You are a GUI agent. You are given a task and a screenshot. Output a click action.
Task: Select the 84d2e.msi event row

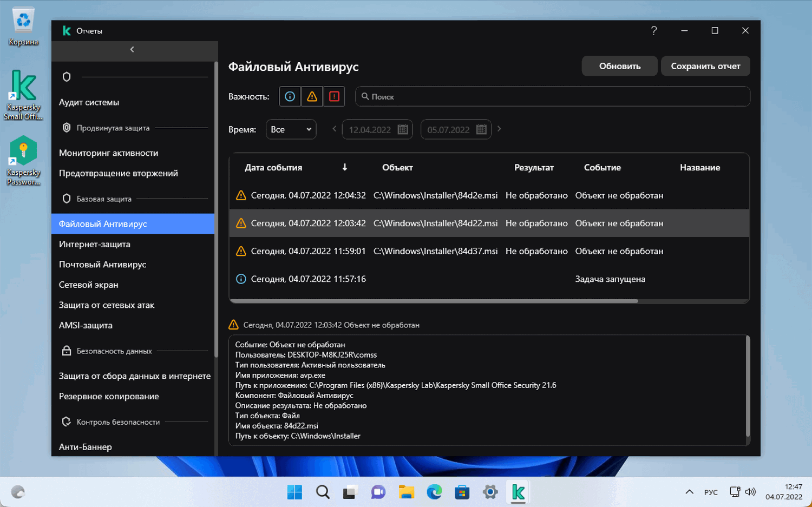pos(435,195)
